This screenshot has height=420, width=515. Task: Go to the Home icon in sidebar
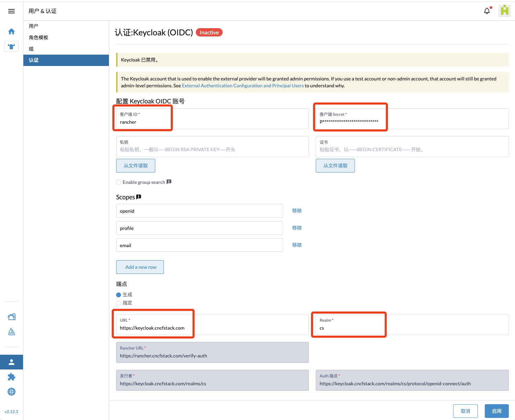11,32
